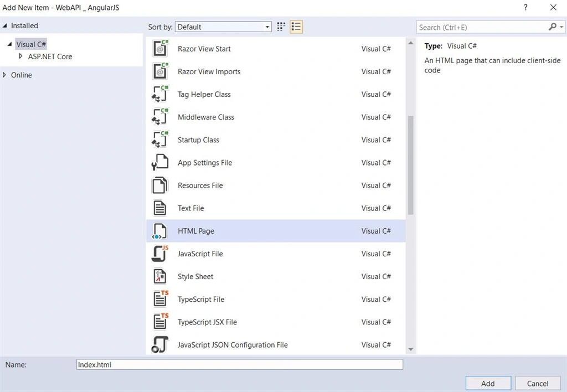Click the Add button
This screenshot has width=567, height=392.
pos(488,383)
